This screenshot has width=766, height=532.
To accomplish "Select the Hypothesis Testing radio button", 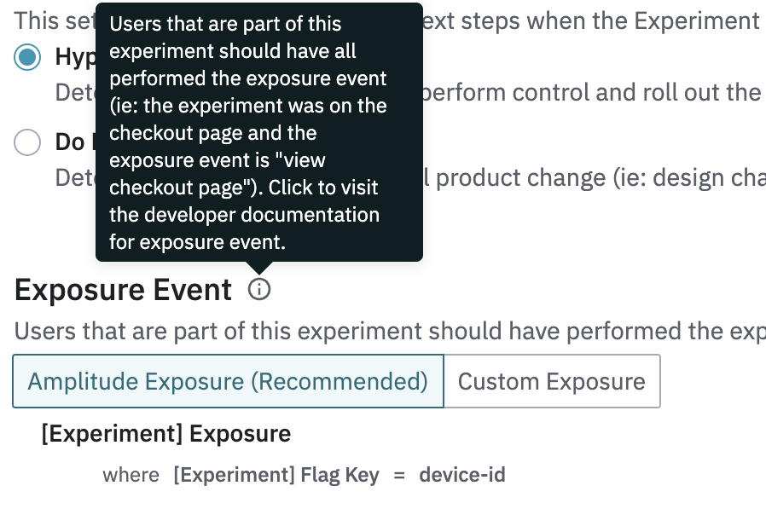I will 27,57.
